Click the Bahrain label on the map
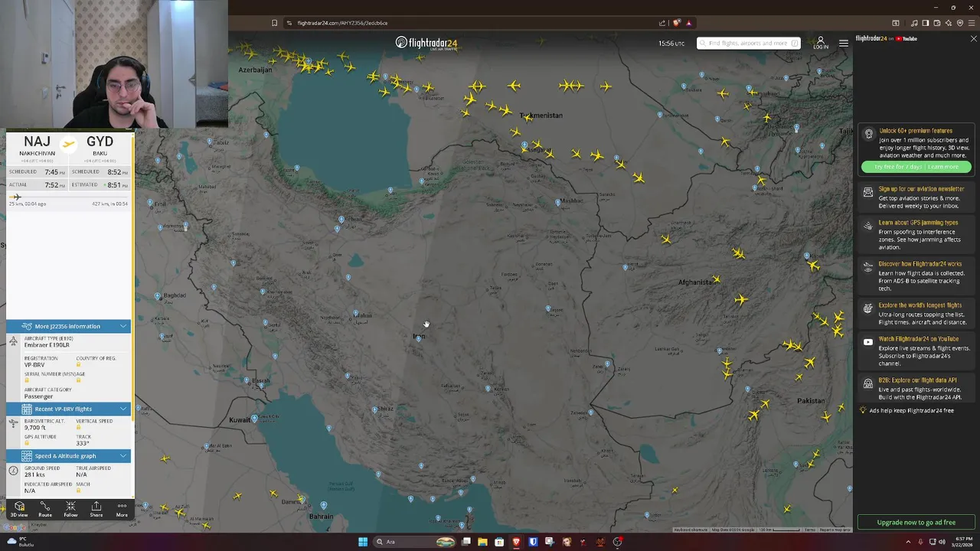Viewport: 980px width, 551px height. (321, 517)
